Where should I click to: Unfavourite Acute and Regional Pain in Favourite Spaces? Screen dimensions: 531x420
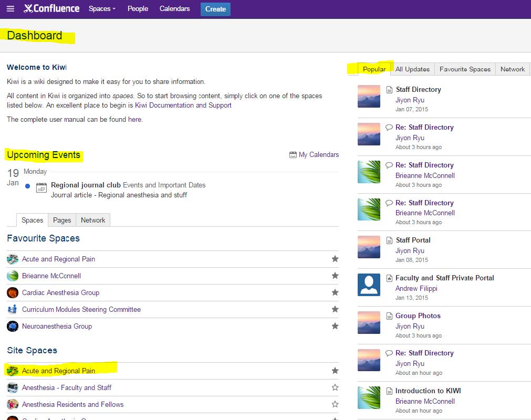click(335, 259)
